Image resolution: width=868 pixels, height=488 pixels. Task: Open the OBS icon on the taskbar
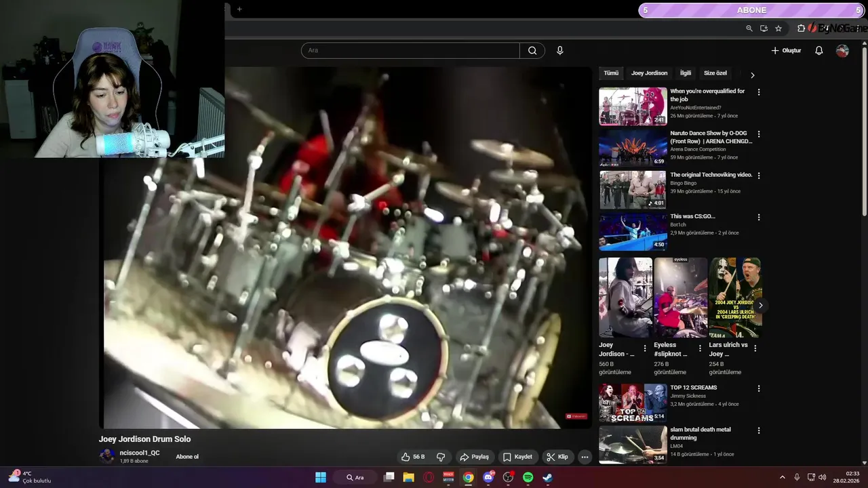pos(508,477)
